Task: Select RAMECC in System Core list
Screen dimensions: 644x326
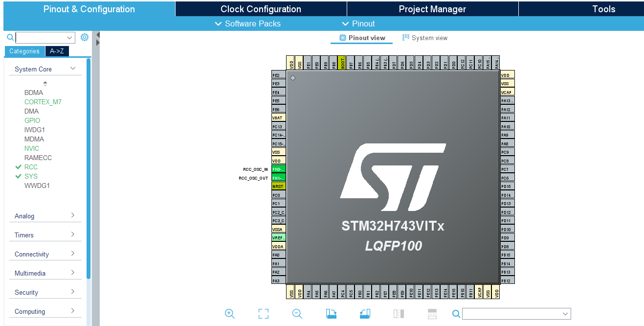Action: click(38, 158)
